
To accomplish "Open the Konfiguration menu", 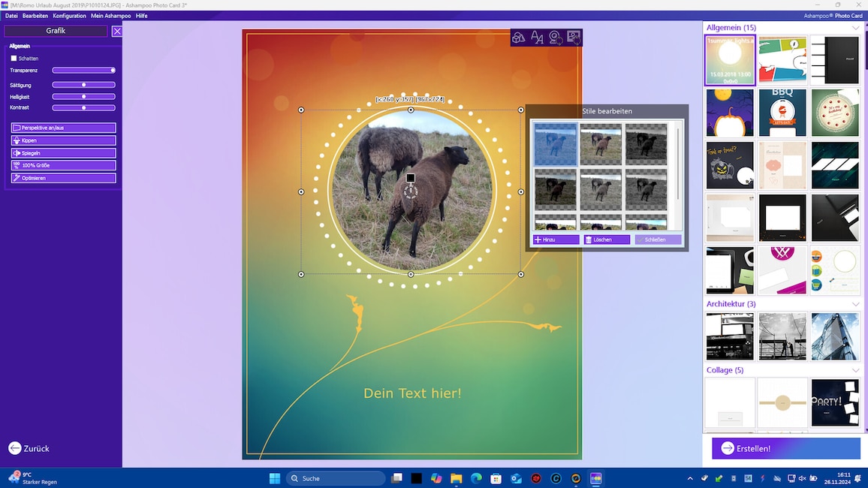I will pyautogui.click(x=69, y=16).
